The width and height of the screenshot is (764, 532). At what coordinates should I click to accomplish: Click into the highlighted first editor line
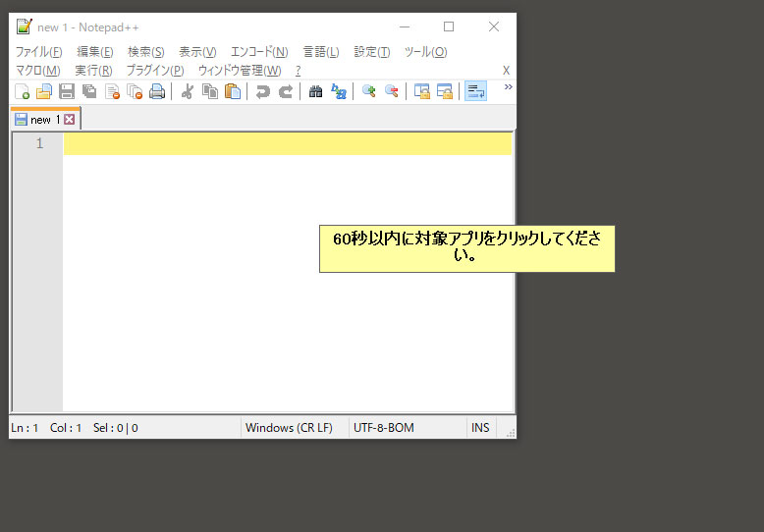pos(288,144)
